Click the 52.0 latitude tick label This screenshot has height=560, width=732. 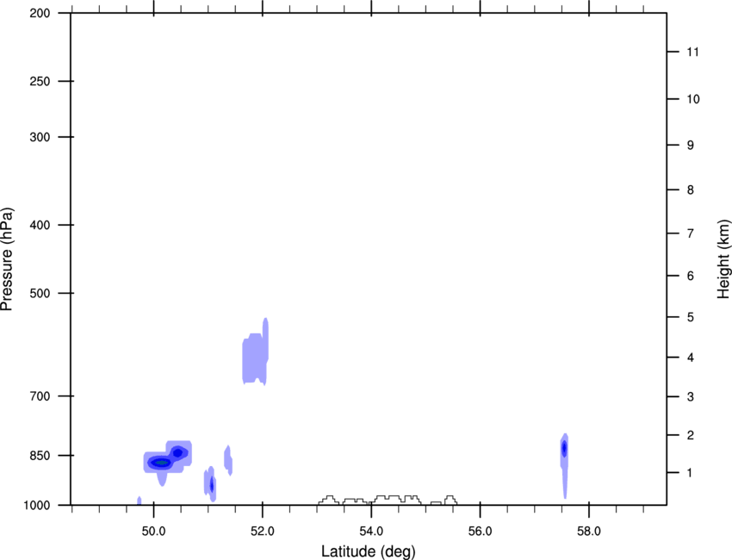pyautogui.click(x=263, y=532)
